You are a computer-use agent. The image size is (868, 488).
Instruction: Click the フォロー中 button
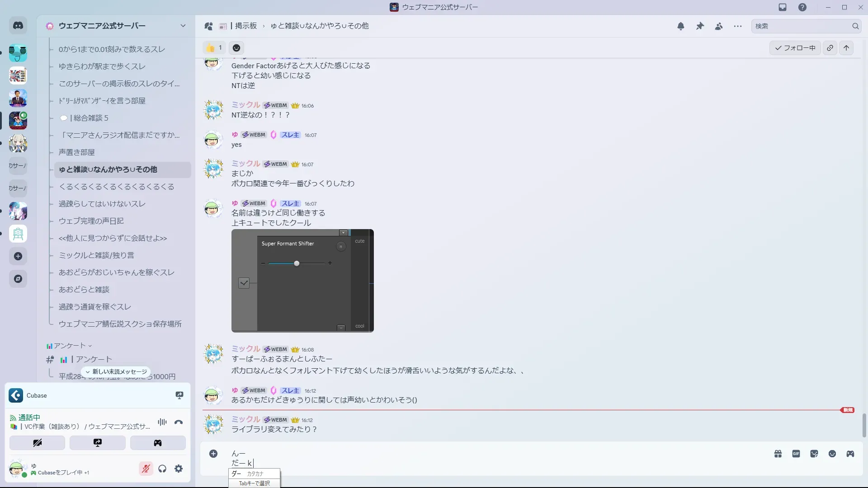click(795, 48)
